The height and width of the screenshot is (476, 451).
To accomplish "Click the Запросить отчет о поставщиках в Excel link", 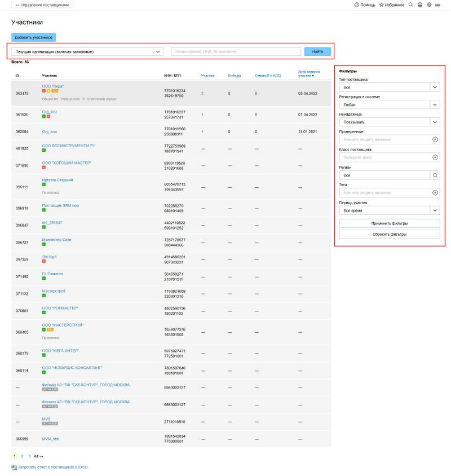I will tap(52, 467).
